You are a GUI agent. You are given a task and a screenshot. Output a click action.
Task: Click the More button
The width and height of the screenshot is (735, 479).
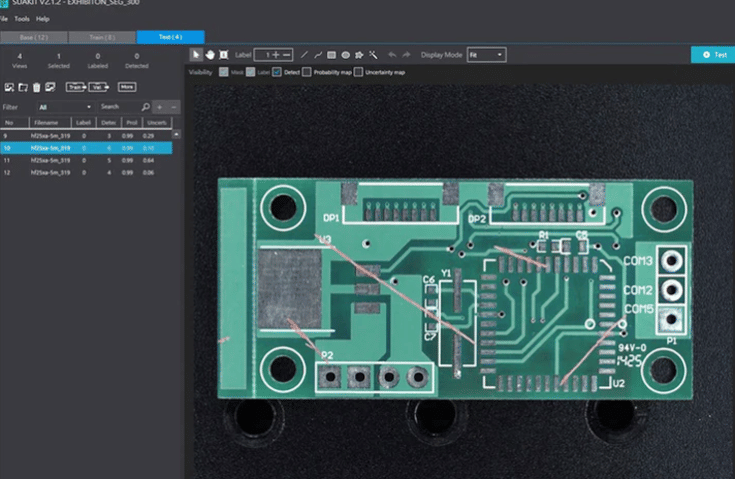pos(126,87)
